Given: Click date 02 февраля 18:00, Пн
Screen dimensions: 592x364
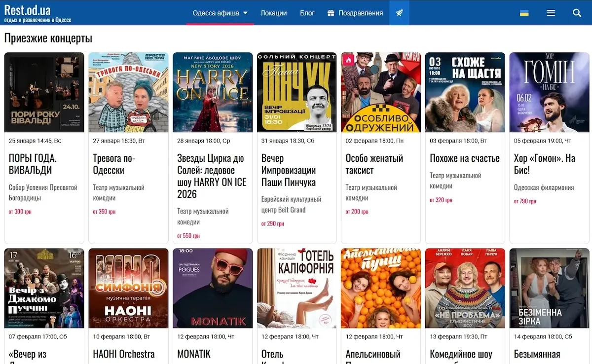Looking at the screenshot, I should pos(374,141).
